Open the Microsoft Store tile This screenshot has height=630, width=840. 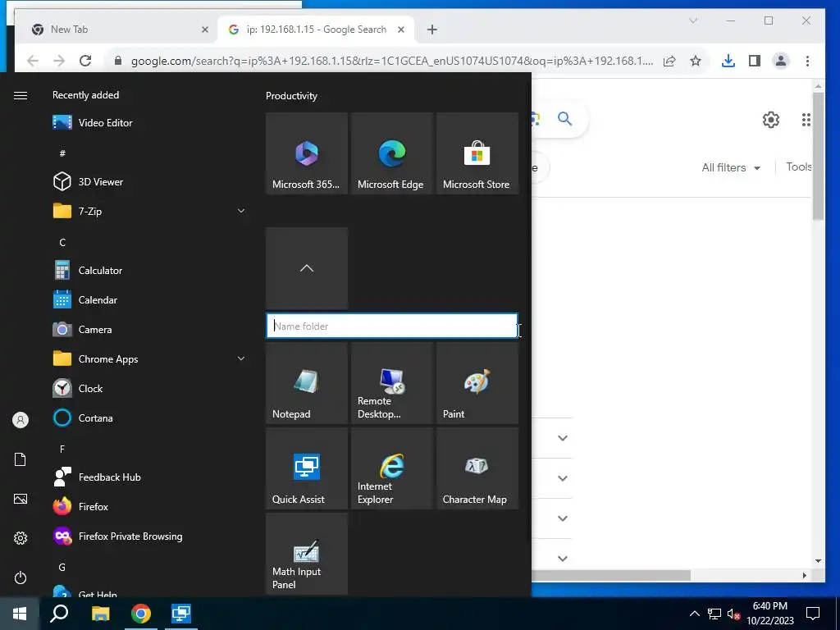click(477, 153)
